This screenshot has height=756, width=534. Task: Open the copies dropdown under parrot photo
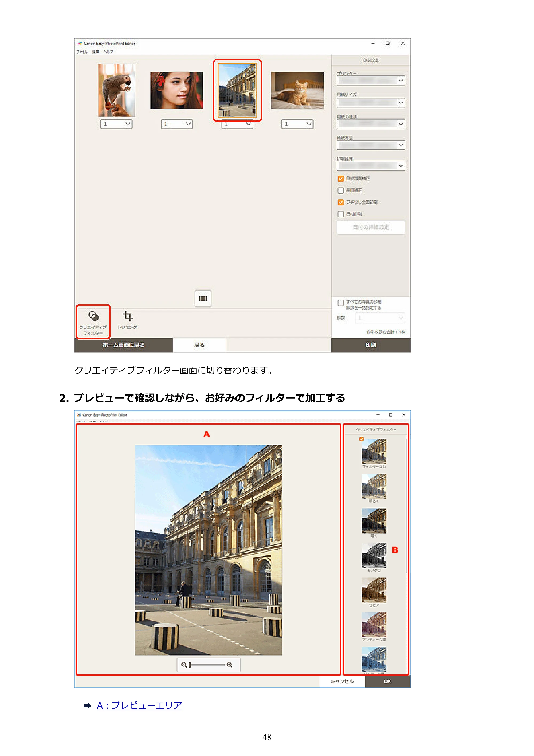coord(116,124)
